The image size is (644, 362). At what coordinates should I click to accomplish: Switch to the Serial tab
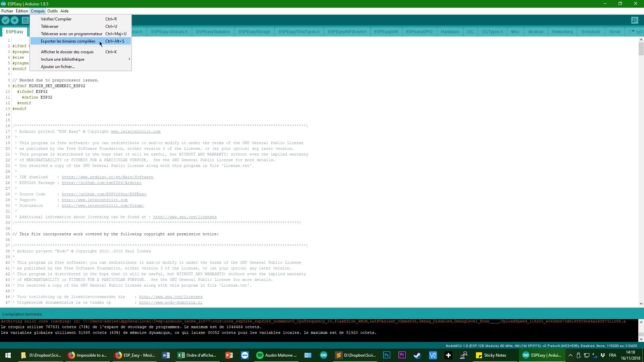(x=614, y=32)
